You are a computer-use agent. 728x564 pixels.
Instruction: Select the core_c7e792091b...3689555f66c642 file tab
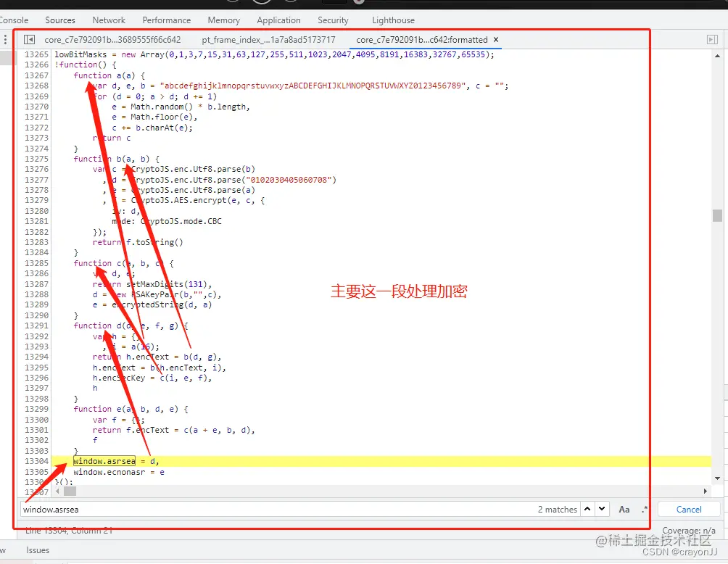[x=112, y=40]
